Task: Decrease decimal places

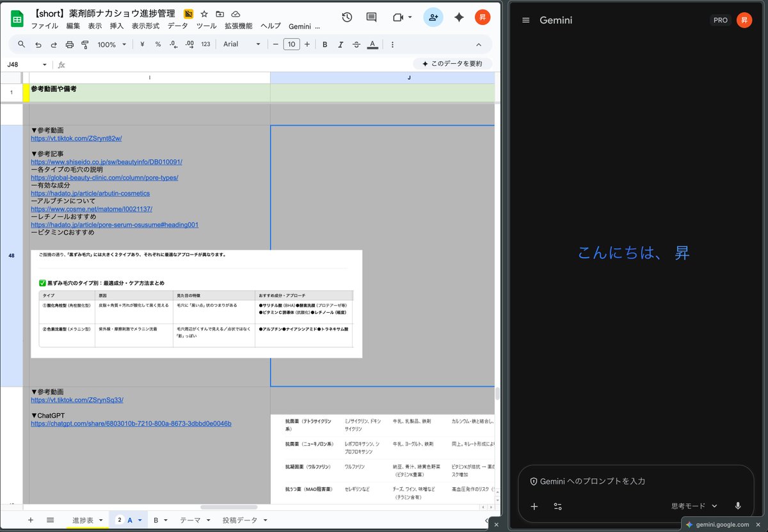Action: click(173, 44)
